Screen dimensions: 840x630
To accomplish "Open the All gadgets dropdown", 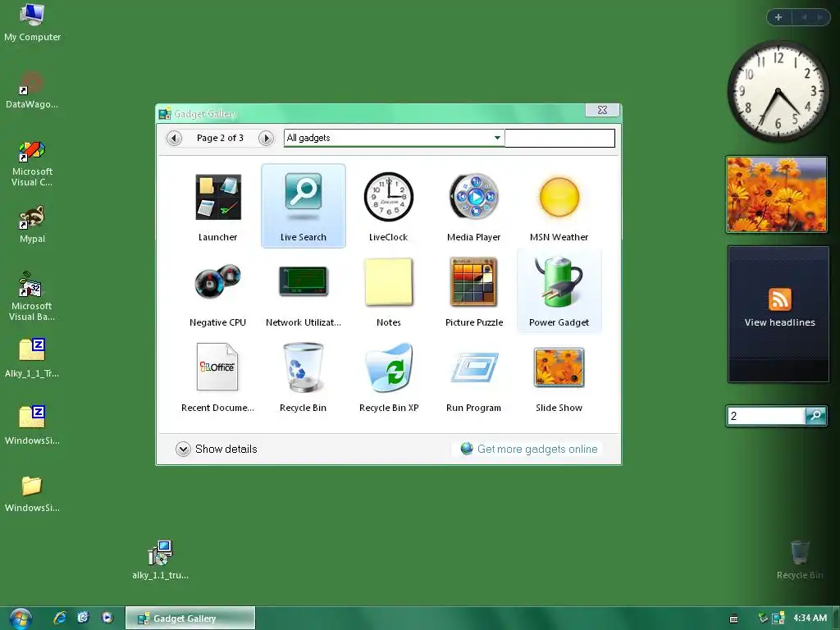I will pyautogui.click(x=394, y=138).
